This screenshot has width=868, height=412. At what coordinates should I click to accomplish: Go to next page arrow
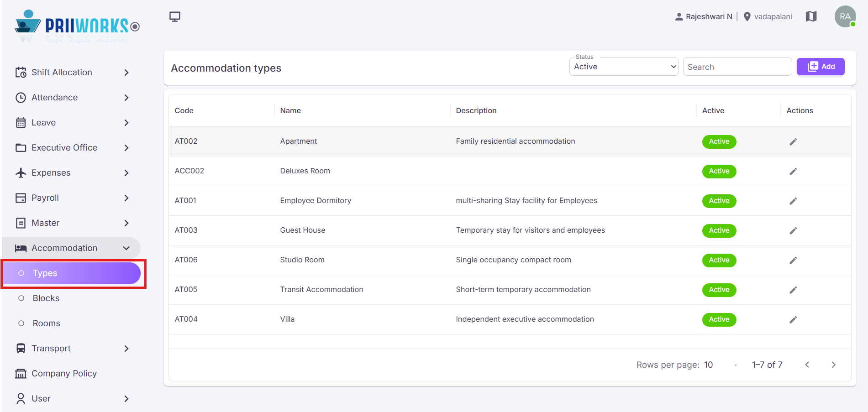(x=834, y=365)
